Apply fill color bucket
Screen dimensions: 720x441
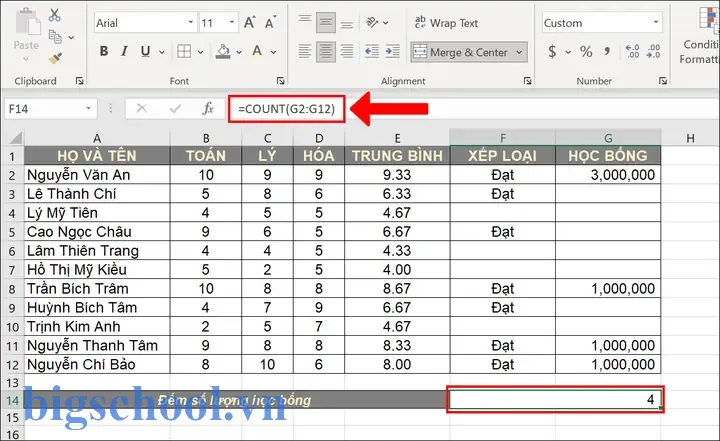(223, 51)
